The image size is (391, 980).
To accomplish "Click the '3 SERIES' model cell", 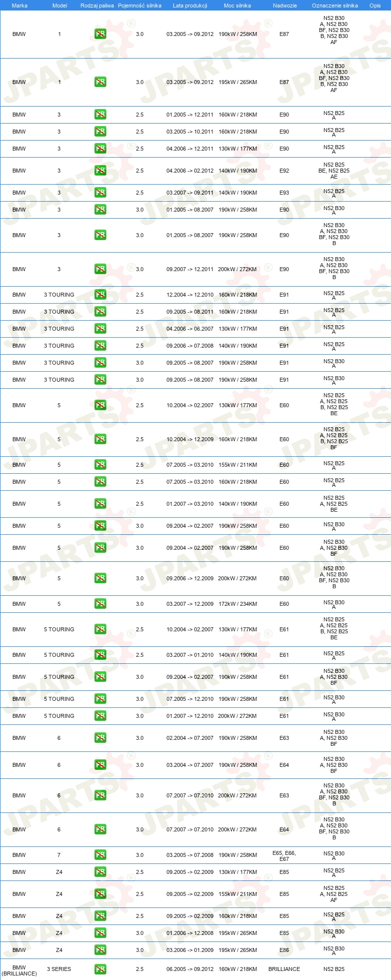I will (x=59, y=969).
